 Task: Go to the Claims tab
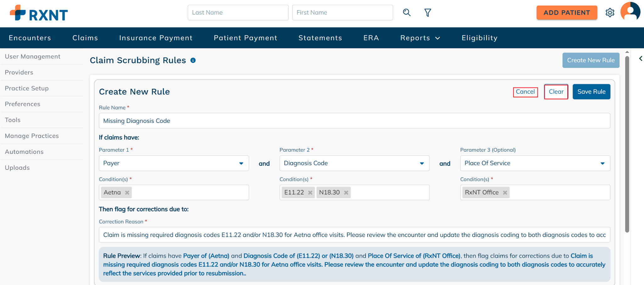[x=85, y=38]
